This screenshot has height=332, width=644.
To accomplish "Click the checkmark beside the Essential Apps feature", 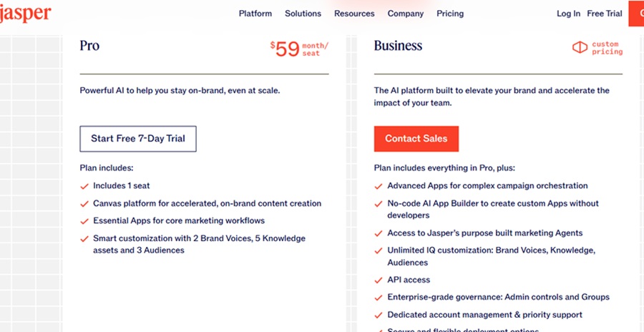I will pyautogui.click(x=84, y=221).
